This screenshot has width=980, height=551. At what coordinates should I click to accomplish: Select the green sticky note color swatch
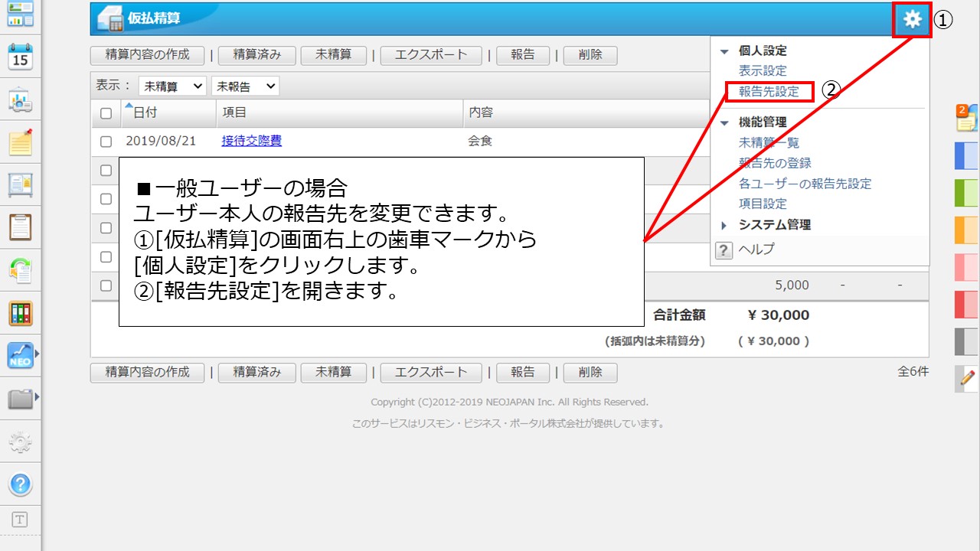pos(966,192)
